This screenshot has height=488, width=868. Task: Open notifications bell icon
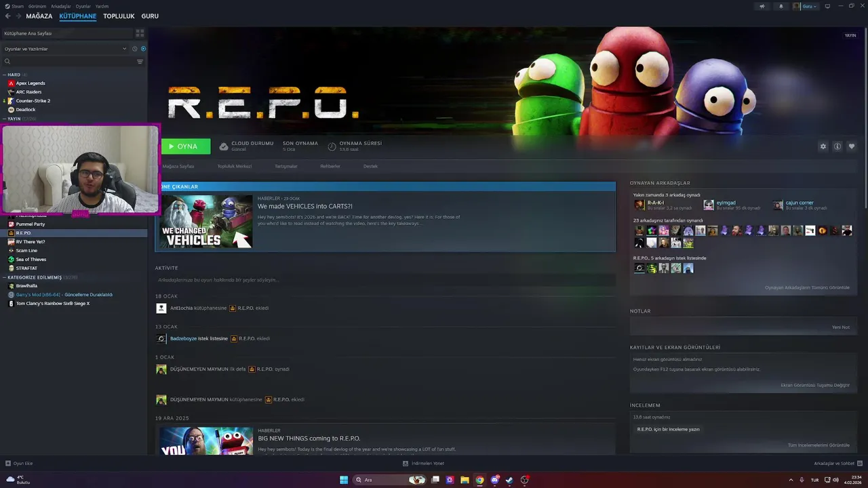[x=781, y=6]
